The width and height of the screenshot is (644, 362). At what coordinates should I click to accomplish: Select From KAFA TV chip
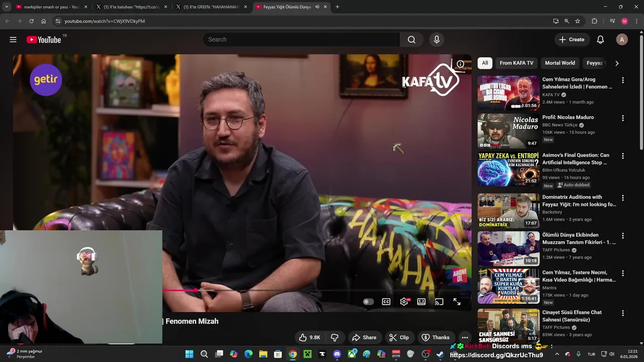tap(516, 63)
